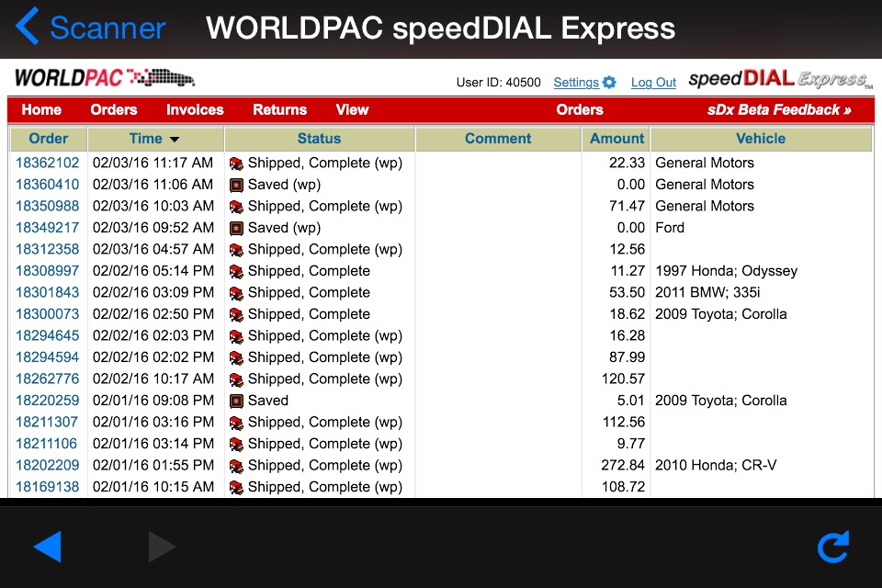Toggle the Time column sort arrow
The image size is (882, 588).
point(175,139)
